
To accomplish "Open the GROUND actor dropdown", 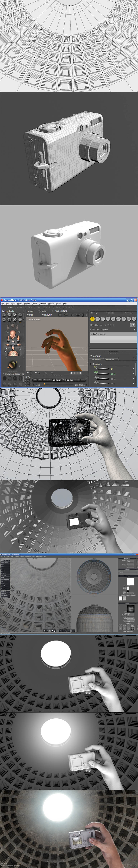I will tap(46, 315).
